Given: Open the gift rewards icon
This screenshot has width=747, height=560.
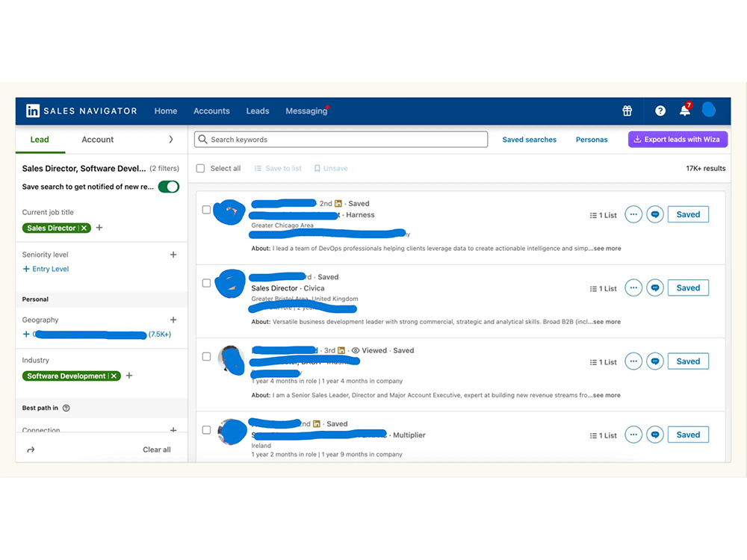Looking at the screenshot, I should (627, 111).
